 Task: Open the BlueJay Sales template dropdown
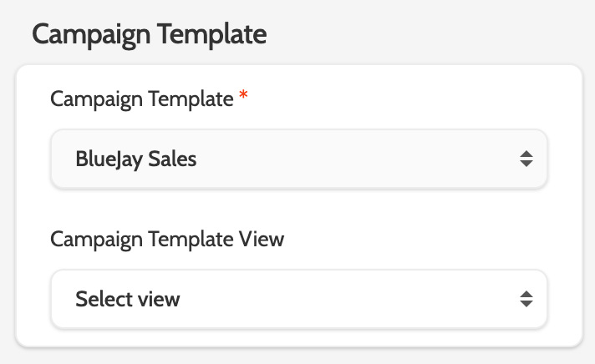pyautogui.click(x=298, y=159)
